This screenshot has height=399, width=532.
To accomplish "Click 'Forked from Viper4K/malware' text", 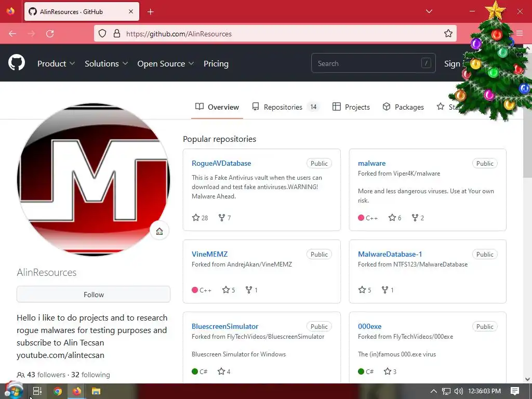I will [399, 174].
